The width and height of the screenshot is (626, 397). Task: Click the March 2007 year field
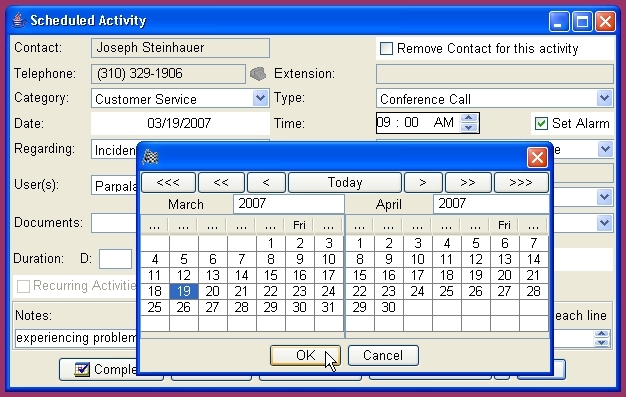pyautogui.click(x=288, y=204)
